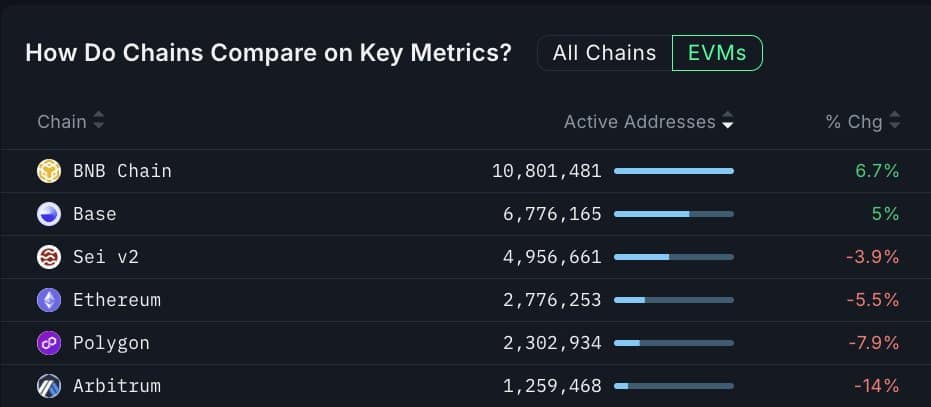Image resolution: width=931 pixels, height=407 pixels.
Task: Click the Polygon chain name
Action: tap(111, 343)
